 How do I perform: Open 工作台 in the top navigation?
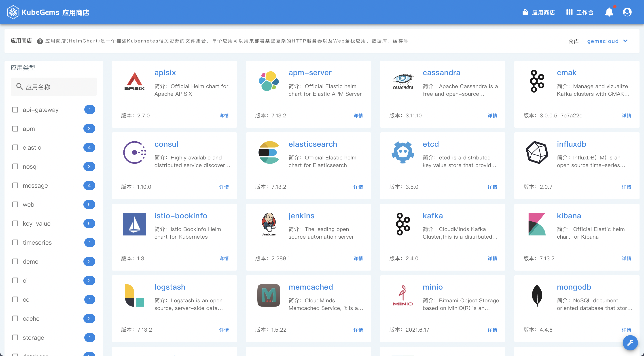pyautogui.click(x=580, y=12)
